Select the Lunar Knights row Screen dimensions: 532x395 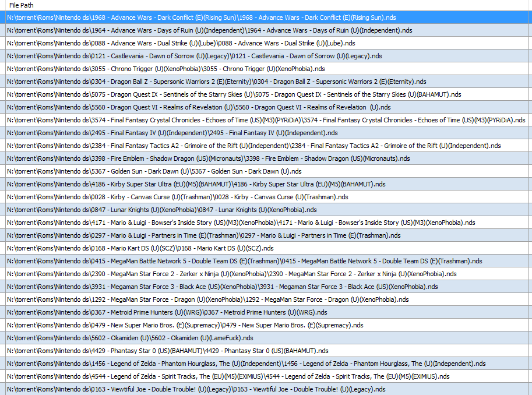[267, 210]
